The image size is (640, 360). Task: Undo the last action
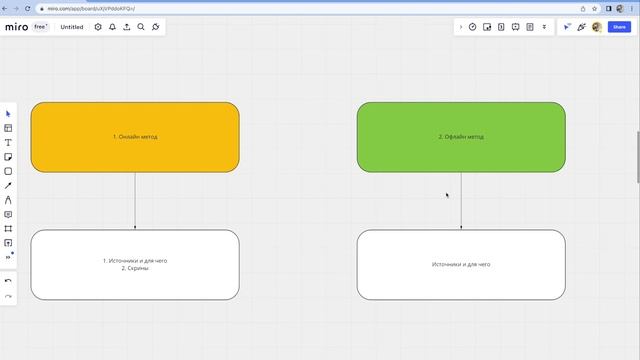8,281
